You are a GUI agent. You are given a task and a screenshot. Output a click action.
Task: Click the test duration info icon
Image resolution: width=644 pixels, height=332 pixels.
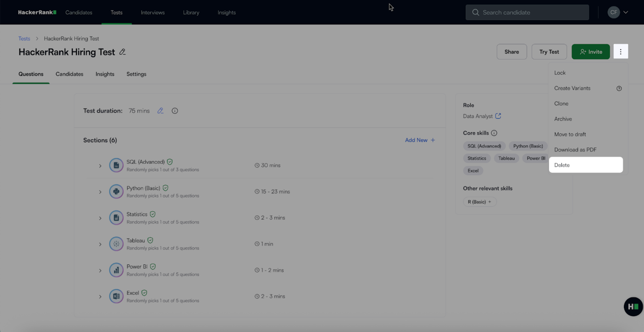pyautogui.click(x=175, y=111)
